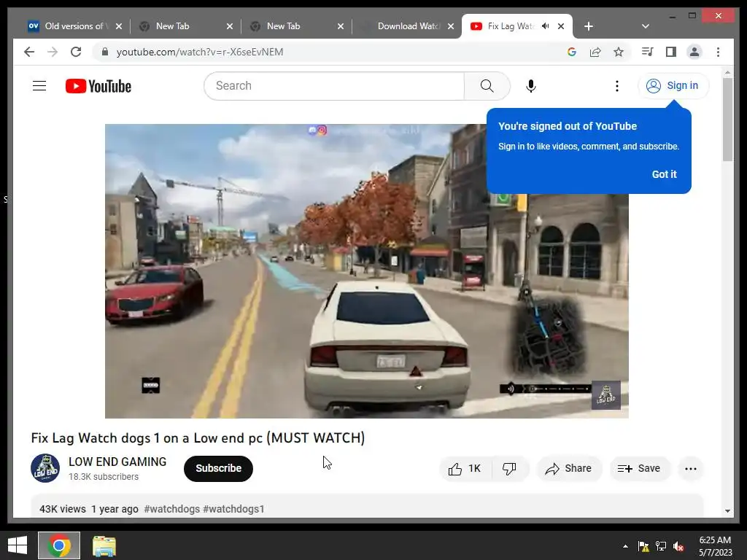Bookmark this tab with the star
The image size is (747, 560).
[619, 52]
